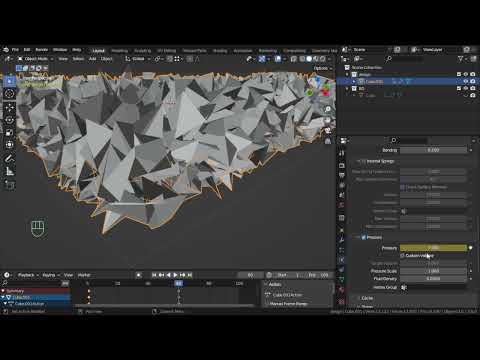This screenshot has width=480, height=360.
Task: Open the Material properties tab red sphere
Action: coord(341,290)
